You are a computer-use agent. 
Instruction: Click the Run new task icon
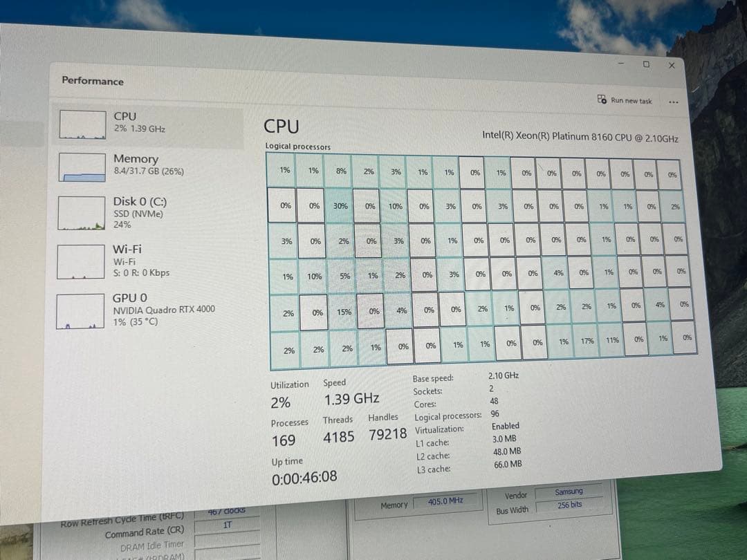click(602, 100)
